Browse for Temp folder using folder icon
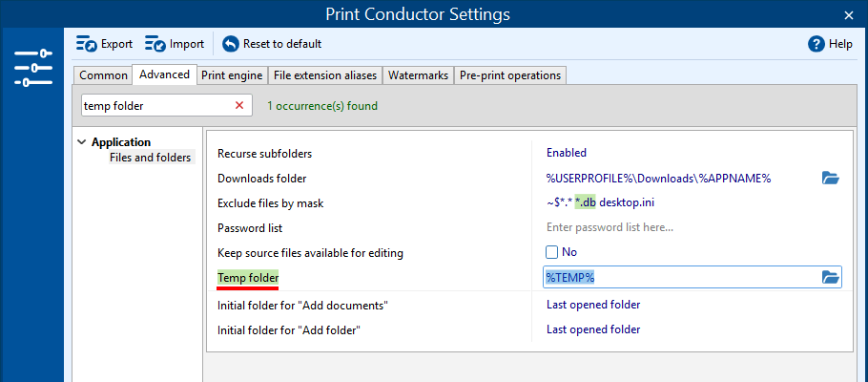The width and height of the screenshot is (868, 382). click(x=830, y=277)
